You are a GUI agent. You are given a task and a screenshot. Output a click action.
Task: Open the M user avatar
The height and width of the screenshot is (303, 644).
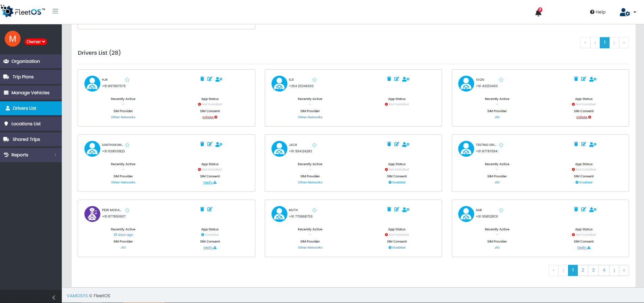pos(13,39)
